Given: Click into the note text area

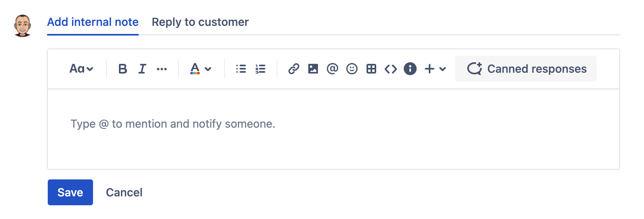Looking at the screenshot, I should coord(333,129).
